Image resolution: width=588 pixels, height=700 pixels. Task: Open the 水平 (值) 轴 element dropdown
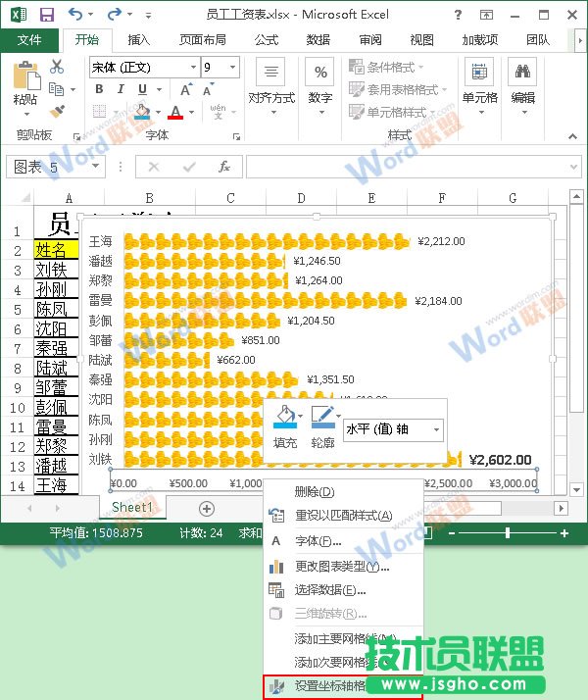pos(436,430)
